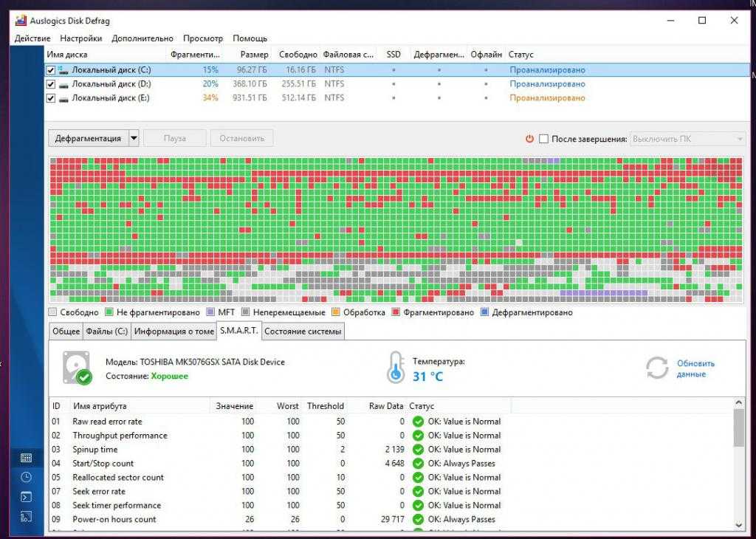Click the Дефрагментация button

(89, 138)
